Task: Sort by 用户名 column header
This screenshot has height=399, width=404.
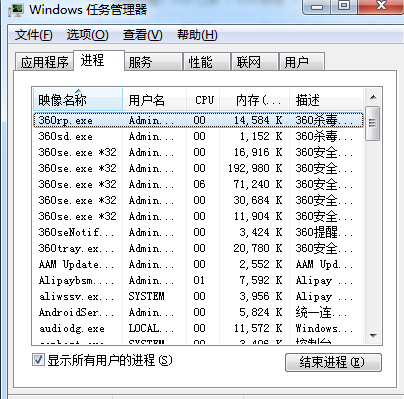Action: coord(155,100)
